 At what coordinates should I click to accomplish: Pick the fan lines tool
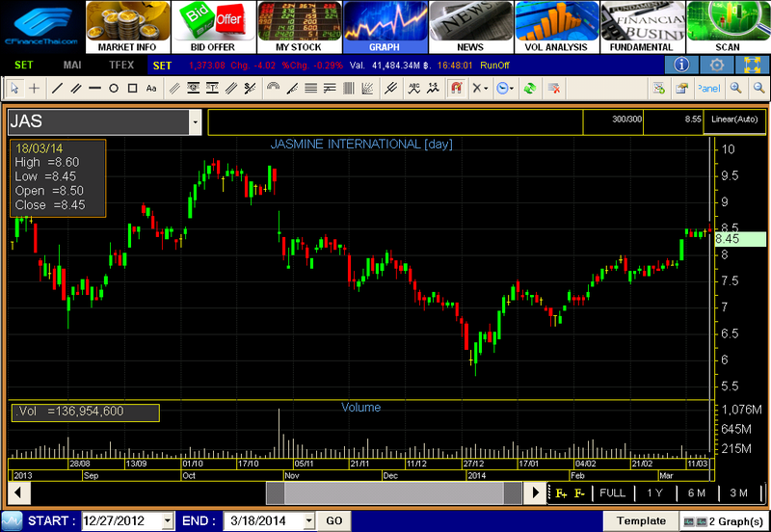click(x=367, y=89)
